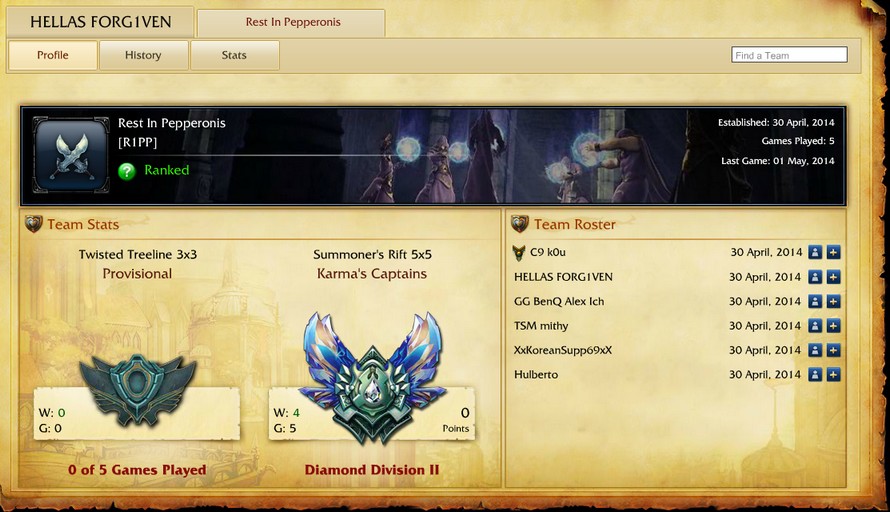This screenshot has width=890, height=512.
Task: Click the Twisted Treeline provisional crest
Action: point(137,389)
